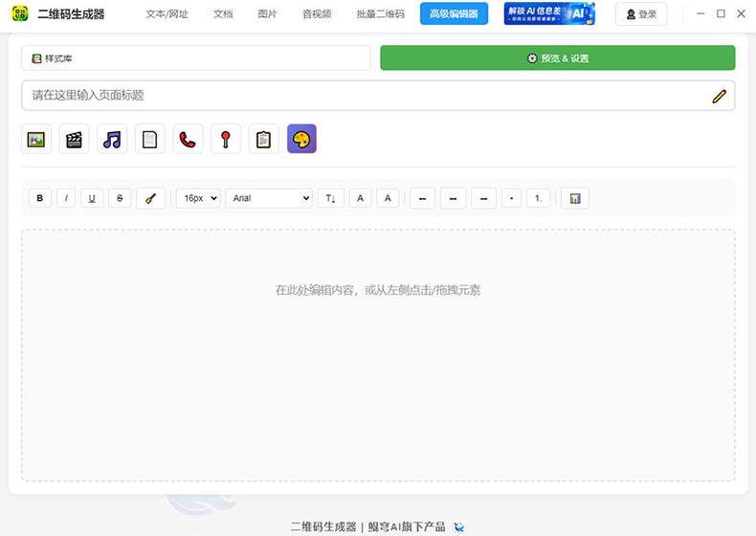Insert a clipboard form element
Viewport: 756px width, 536px height.
tap(264, 140)
